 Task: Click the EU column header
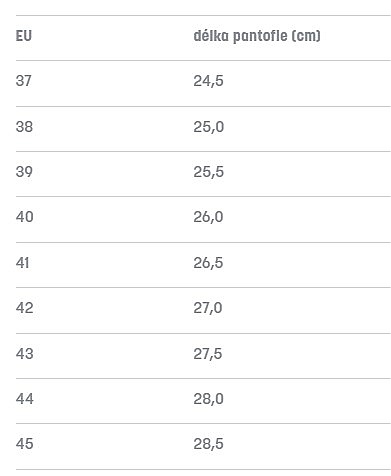click(x=24, y=36)
